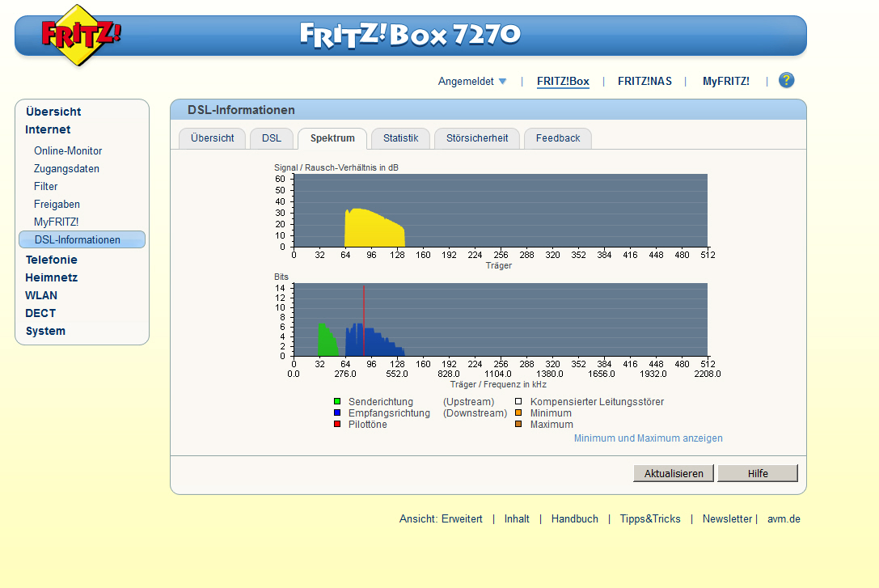The height and width of the screenshot is (588, 879).
Task: Select Internet in the sidebar menu
Action: pos(48,129)
